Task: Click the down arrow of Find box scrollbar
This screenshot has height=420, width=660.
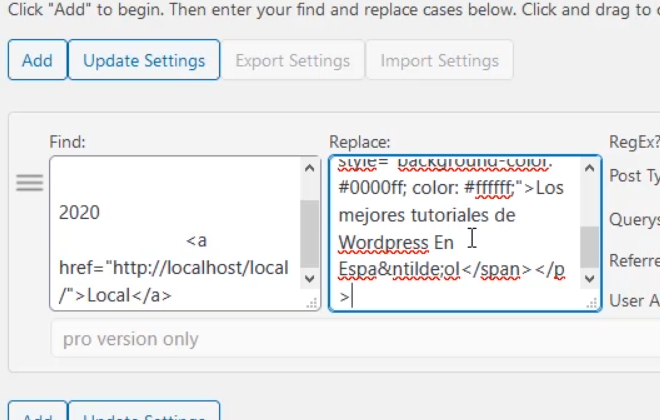Action: (x=310, y=284)
